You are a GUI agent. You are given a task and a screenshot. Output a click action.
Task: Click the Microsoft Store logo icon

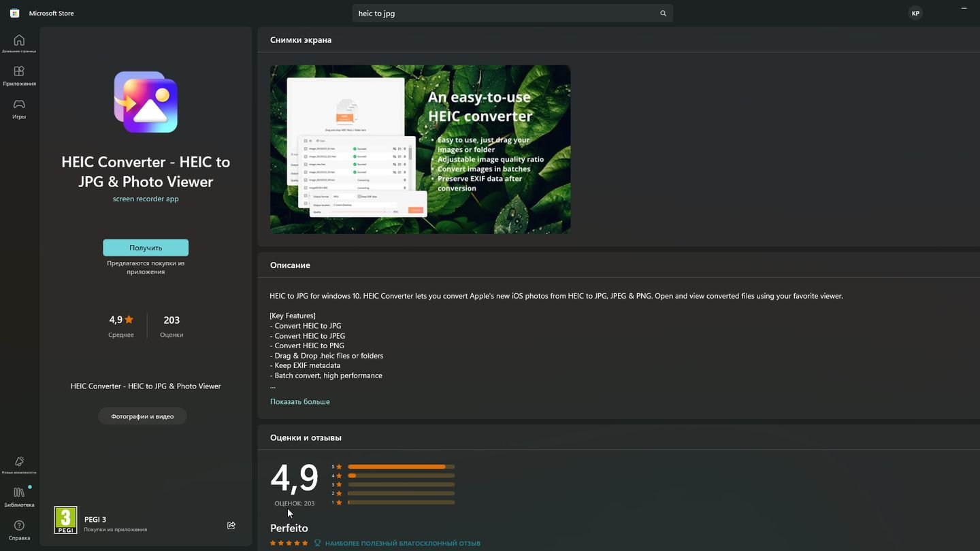[14, 13]
